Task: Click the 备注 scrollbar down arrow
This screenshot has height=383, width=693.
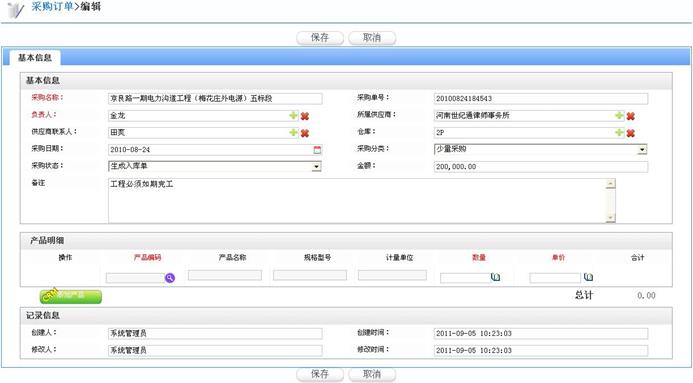Action: tap(611, 217)
